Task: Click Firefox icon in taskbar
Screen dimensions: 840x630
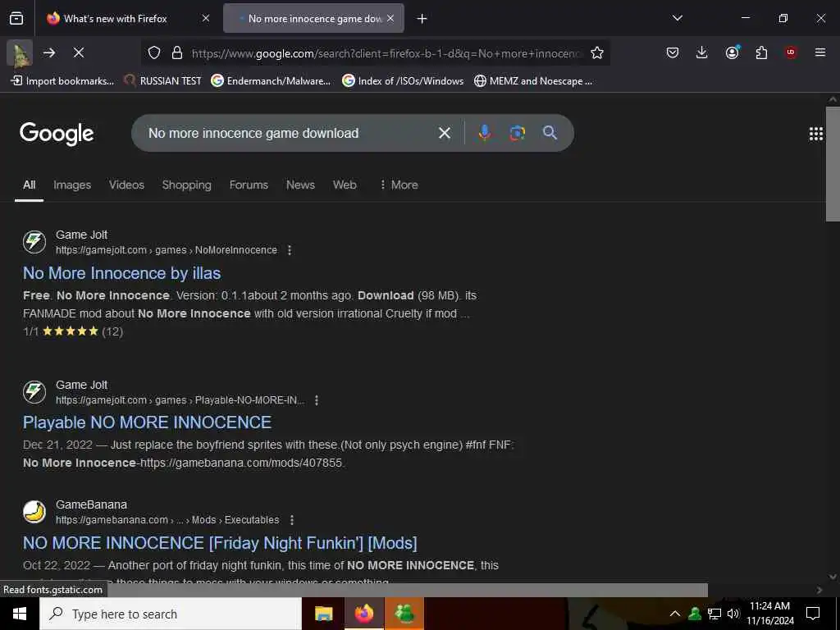Action: point(363,614)
